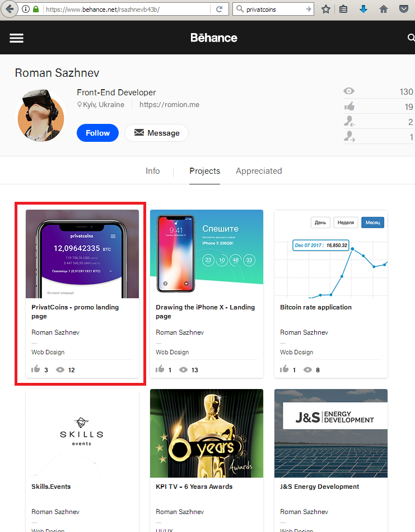The width and height of the screenshot is (415, 532).
Task: Open the KPI TV 6 Years Awards thumbnail
Action: [x=207, y=433]
